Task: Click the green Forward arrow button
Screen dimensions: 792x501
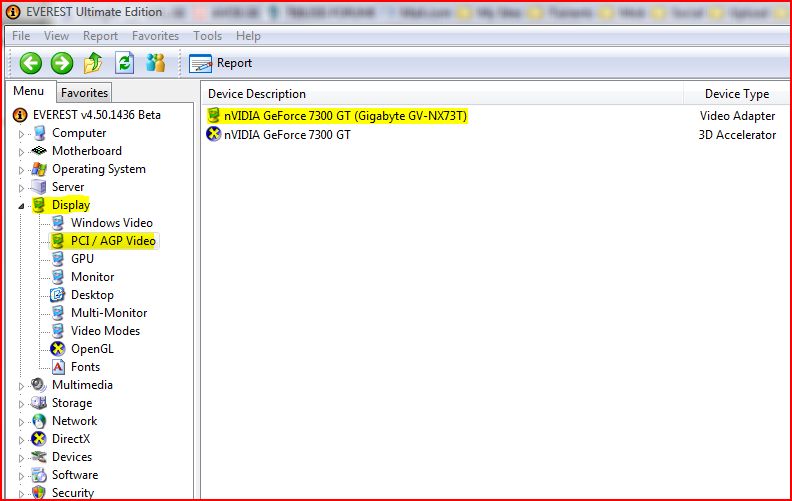Action: 62,64
